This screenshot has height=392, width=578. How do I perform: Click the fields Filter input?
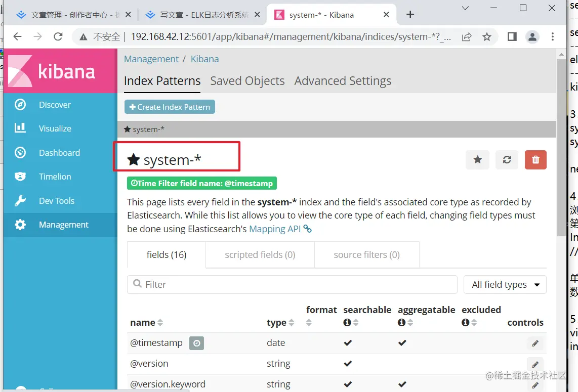(x=293, y=284)
